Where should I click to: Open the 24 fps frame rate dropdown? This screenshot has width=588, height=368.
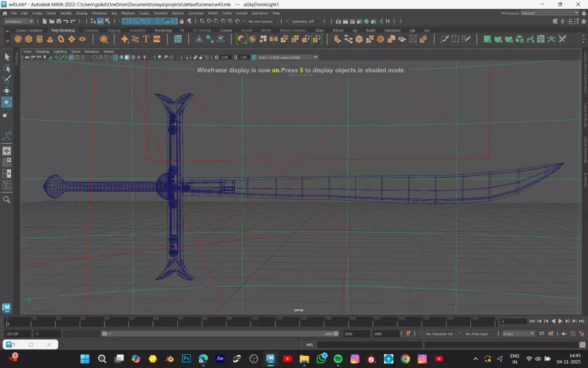[518, 334]
